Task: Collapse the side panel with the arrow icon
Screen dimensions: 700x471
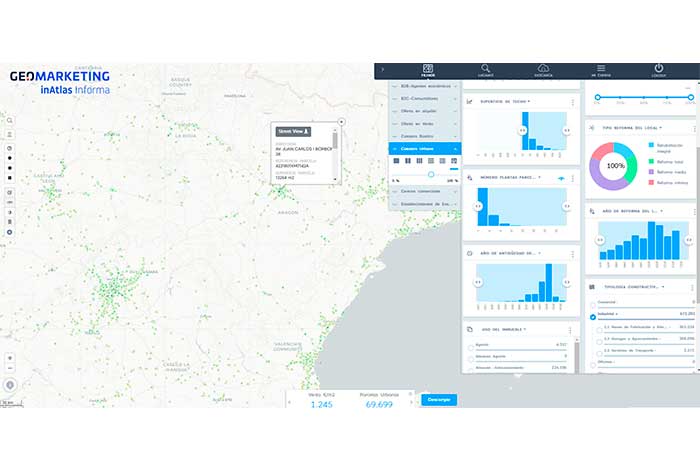Action: click(x=383, y=70)
